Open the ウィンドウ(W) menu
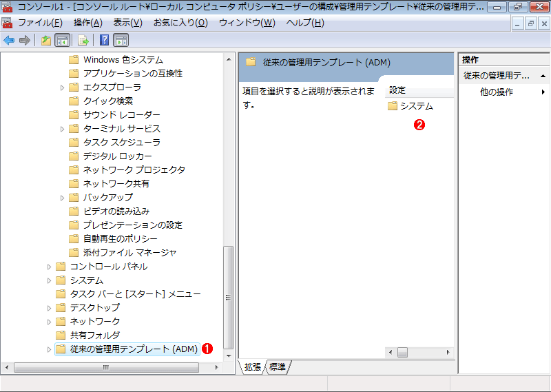Image resolution: width=551 pixels, height=392 pixels. coord(247,23)
